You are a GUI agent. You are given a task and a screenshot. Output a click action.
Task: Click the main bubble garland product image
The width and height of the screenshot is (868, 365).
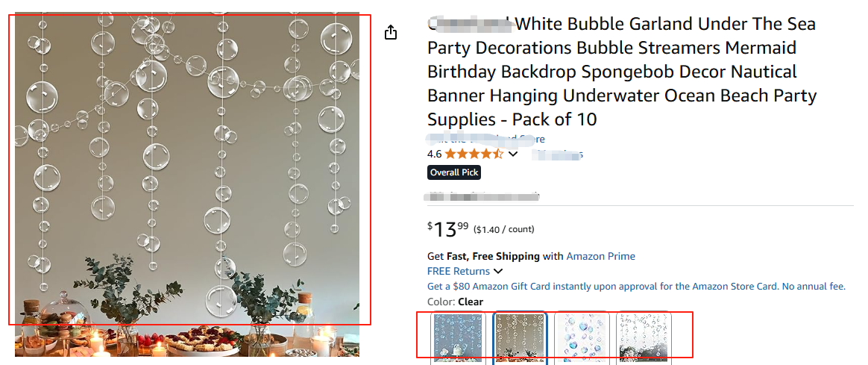187,172
